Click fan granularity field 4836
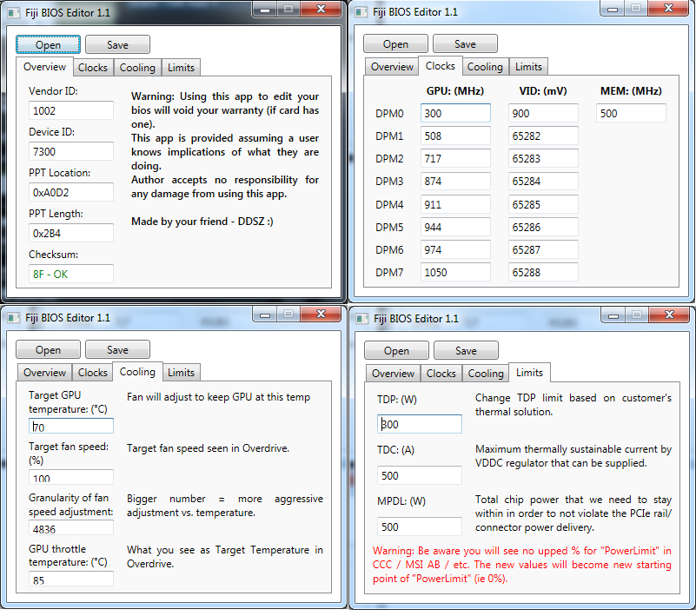The width and height of the screenshot is (696, 616). coord(71,528)
